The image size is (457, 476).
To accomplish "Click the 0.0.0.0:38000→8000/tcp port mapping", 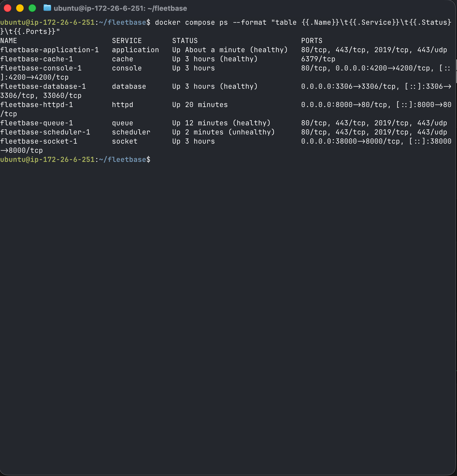I will [x=351, y=141].
